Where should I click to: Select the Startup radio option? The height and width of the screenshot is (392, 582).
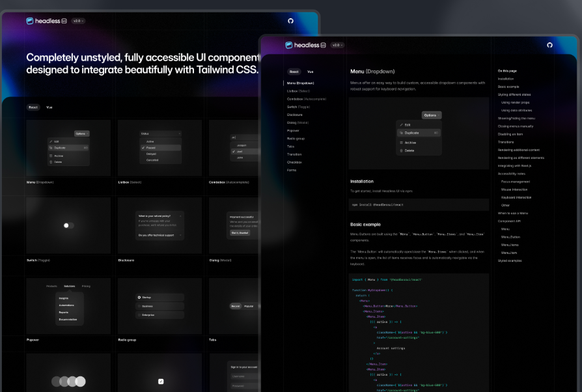click(160, 298)
